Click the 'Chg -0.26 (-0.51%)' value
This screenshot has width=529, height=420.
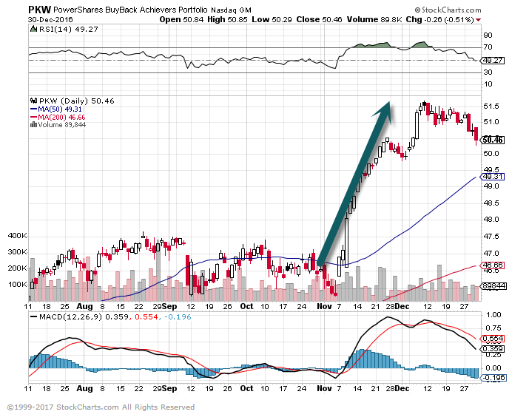(x=439, y=19)
